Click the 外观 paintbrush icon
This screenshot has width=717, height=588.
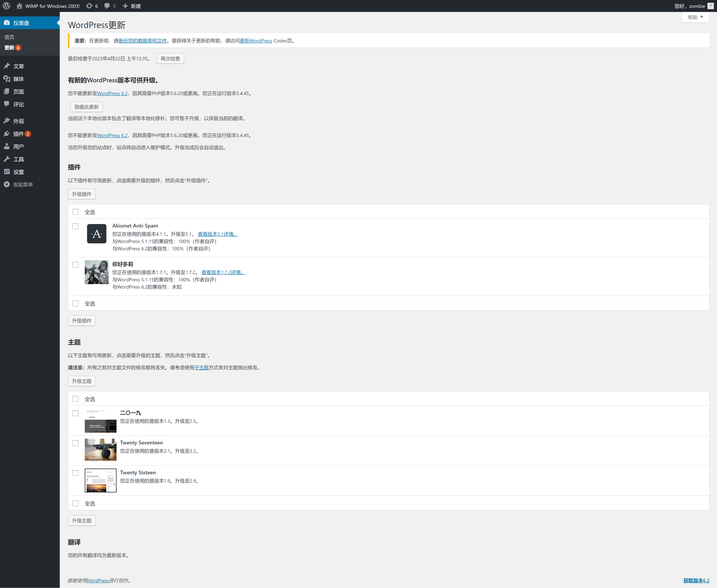[x=7, y=121]
